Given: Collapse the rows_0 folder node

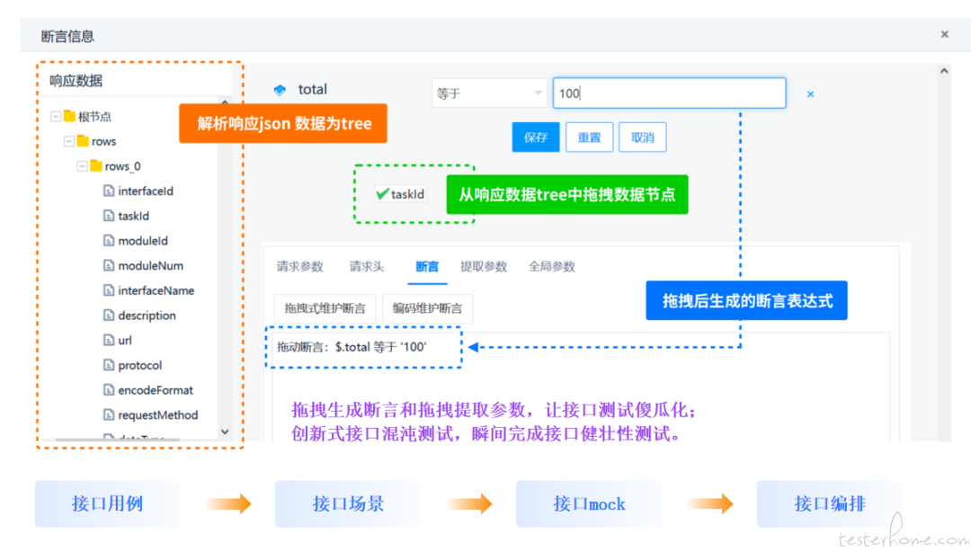Looking at the screenshot, I should point(82,165).
